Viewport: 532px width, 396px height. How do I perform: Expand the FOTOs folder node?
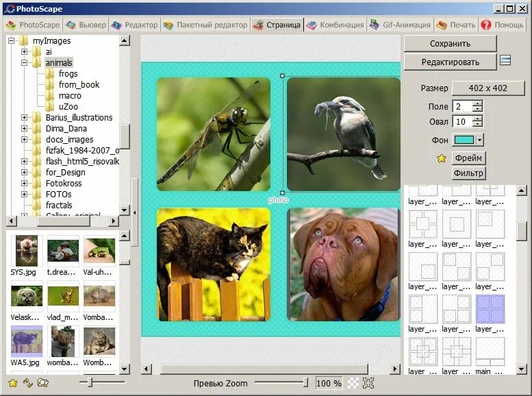point(24,195)
